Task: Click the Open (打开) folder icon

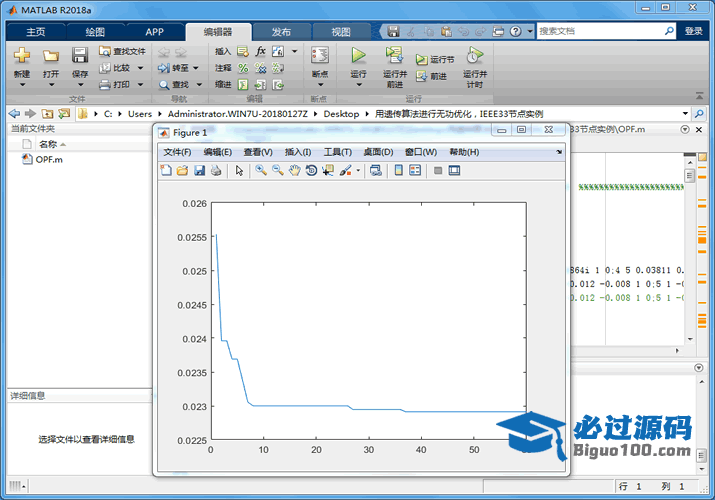Action: 51,56
